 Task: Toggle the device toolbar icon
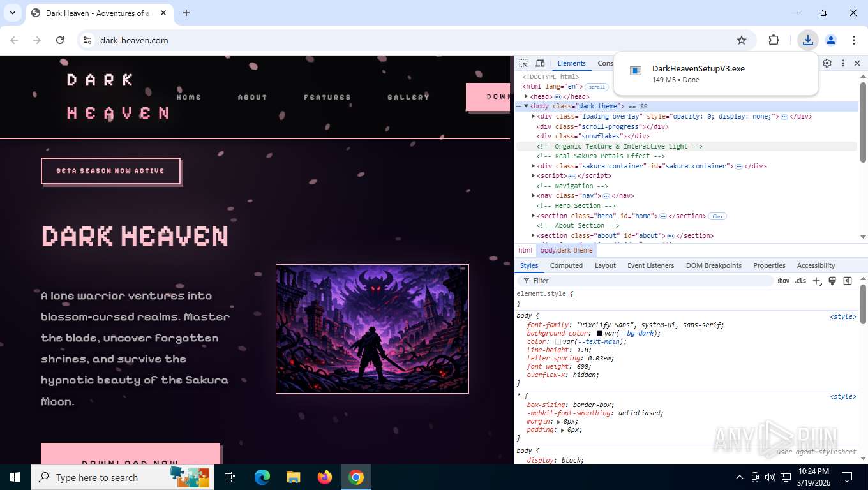pyautogui.click(x=540, y=63)
